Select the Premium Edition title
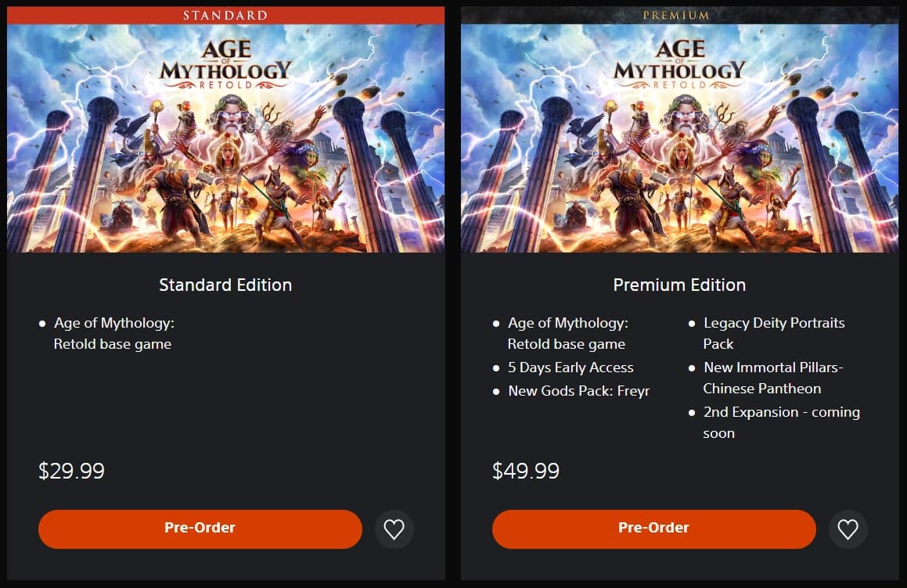This screenshot has height=588, width=907. [679, 285]
